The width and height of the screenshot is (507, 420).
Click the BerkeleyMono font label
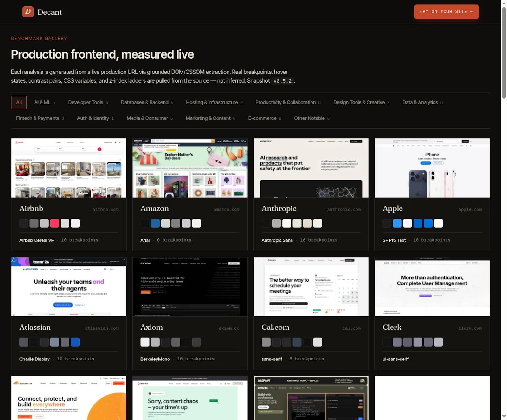155,359
